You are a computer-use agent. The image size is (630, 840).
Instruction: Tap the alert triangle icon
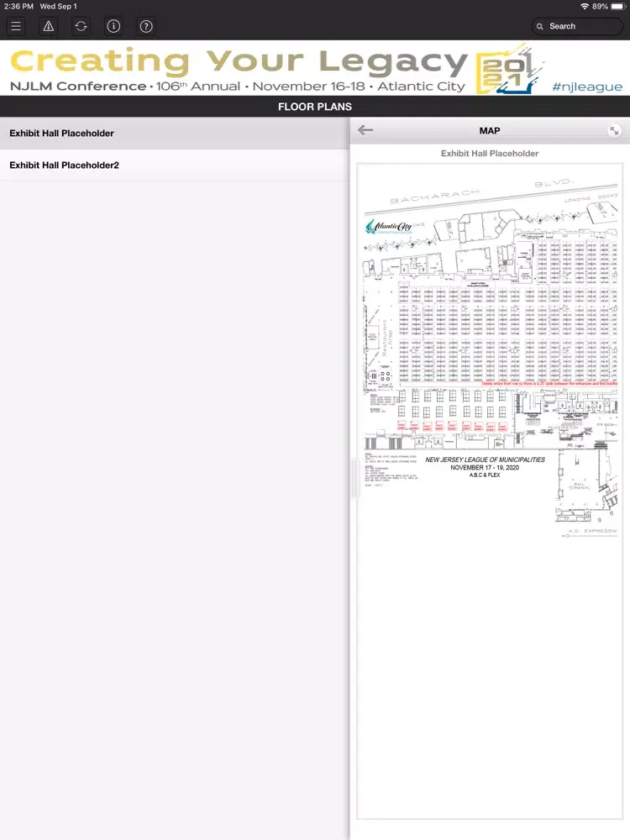(x=48, y=26)
